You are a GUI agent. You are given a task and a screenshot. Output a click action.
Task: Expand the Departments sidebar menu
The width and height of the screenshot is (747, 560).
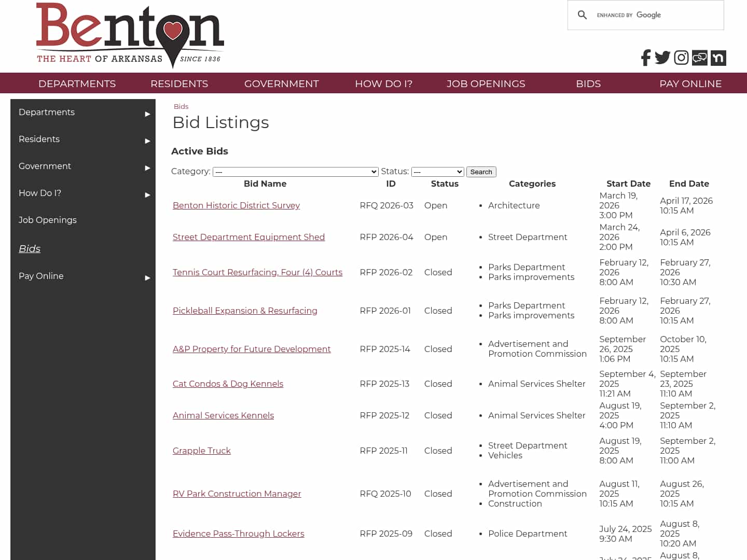147,114
